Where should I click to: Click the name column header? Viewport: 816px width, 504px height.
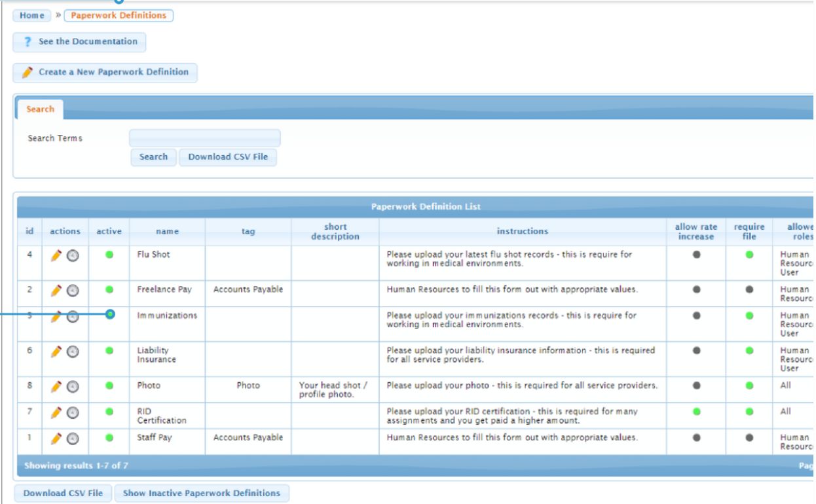(x=167, y=232)
